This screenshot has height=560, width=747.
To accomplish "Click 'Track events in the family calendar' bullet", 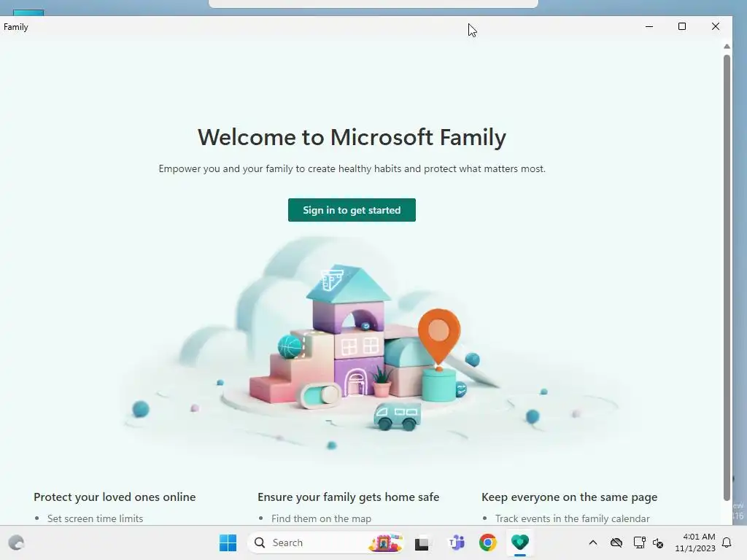I will [572, 518].
